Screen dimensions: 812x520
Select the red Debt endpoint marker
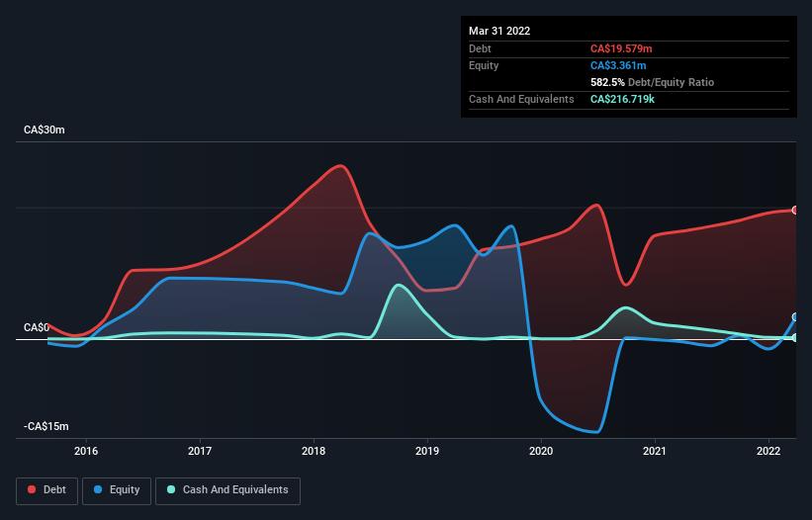coord(795,210)
